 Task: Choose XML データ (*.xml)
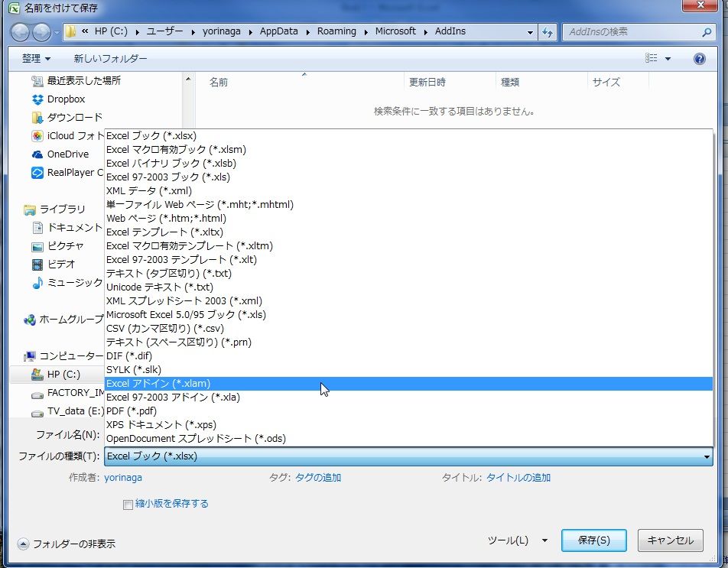[x=408, y=190]
